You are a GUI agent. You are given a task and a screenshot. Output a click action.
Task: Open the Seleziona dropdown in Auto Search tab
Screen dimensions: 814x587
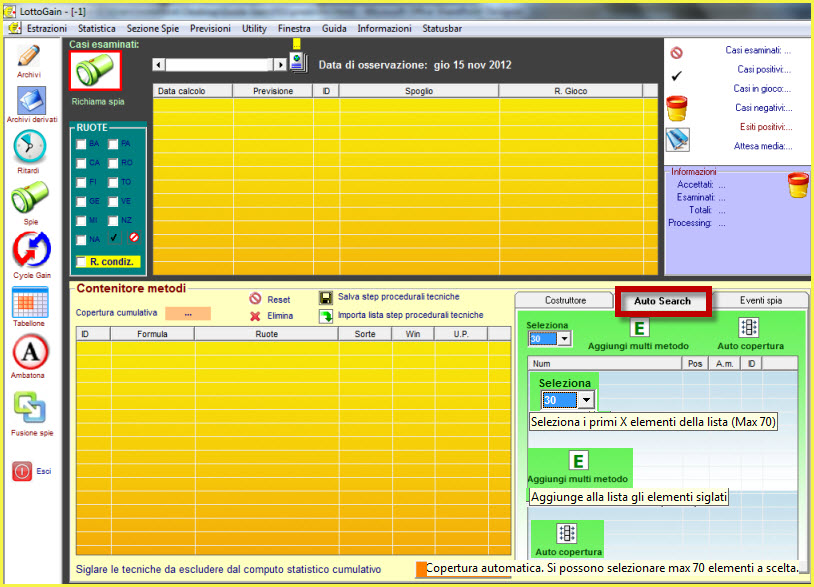click(564, 339)
